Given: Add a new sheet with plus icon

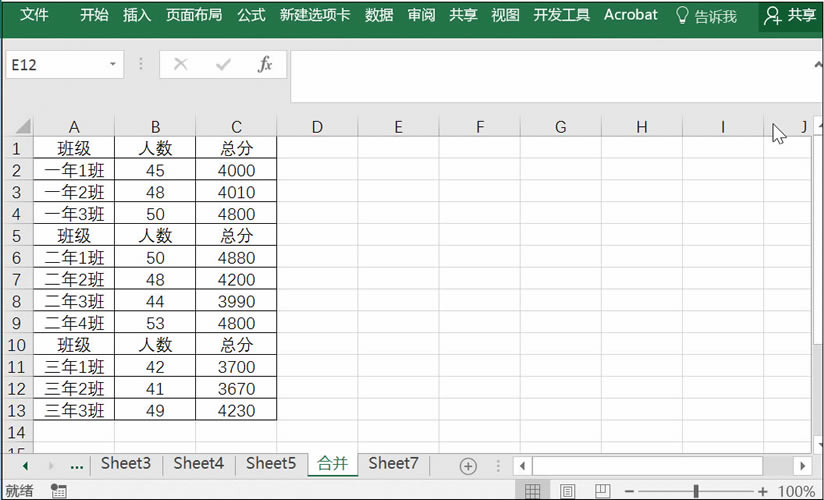Looking at the screenshot, I should [468, 466].
